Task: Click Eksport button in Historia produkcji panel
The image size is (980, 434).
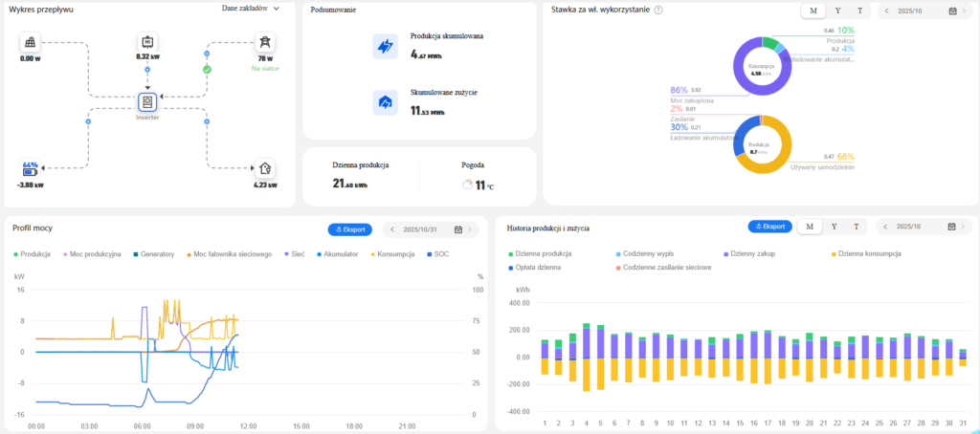Action: pos(770,227)
